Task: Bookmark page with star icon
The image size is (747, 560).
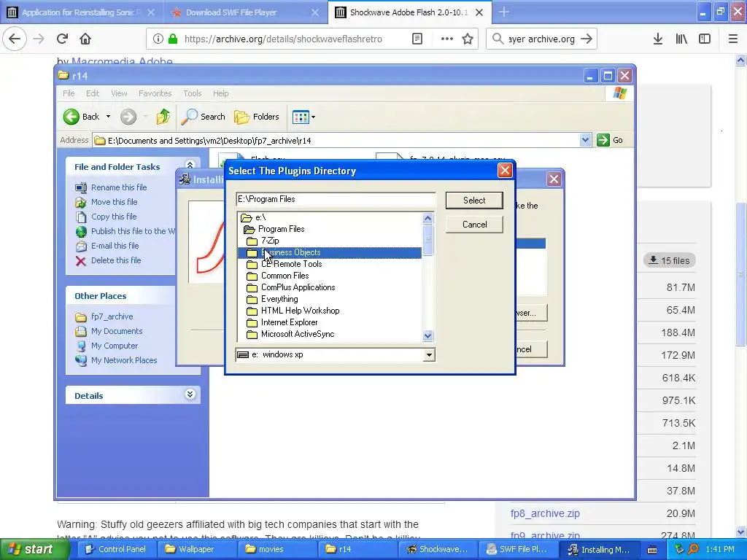Action: click(468, 39)
